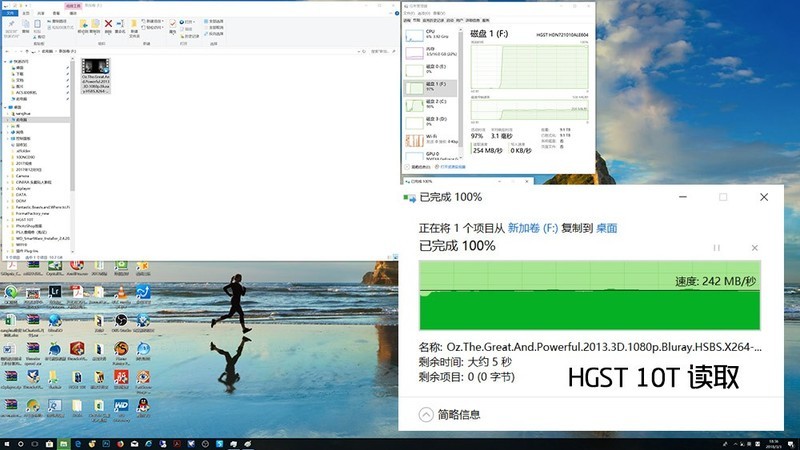The image size is (800, 450).
Task: Select Wi-Fi in Task Manager sidebar
Action: point(431,140)
